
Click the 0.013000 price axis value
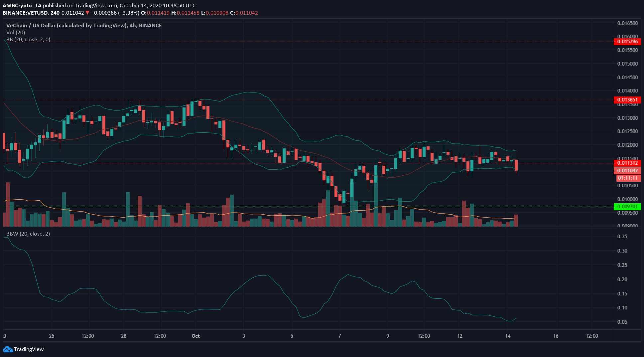click(628, 118)
